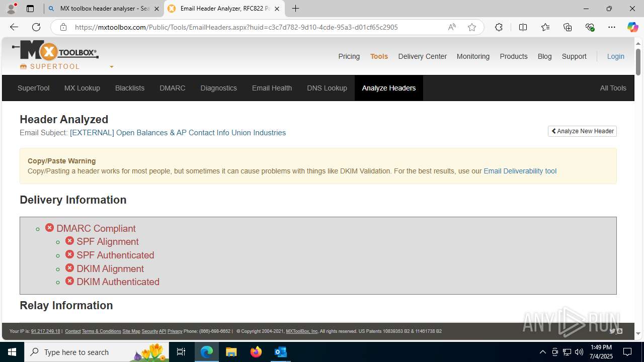
Task: Click the DKIM Alignment failed icon
Action: click(x=69, y=268)
